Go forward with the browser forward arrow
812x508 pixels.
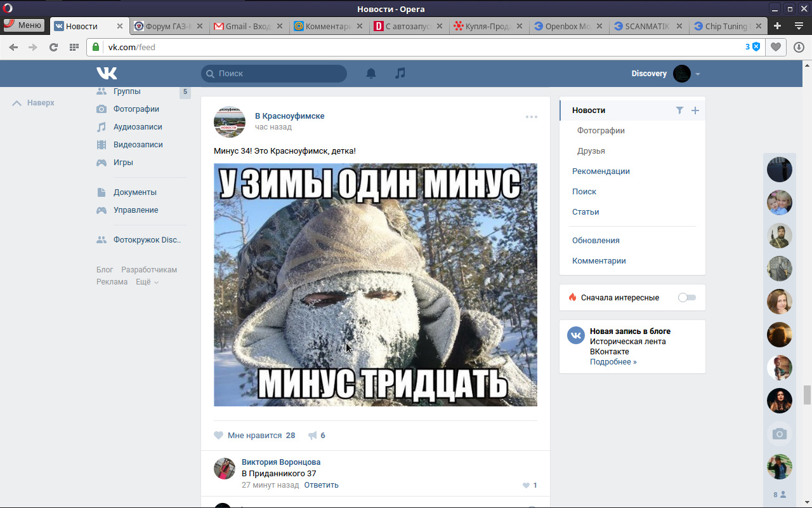pos(33,47)
